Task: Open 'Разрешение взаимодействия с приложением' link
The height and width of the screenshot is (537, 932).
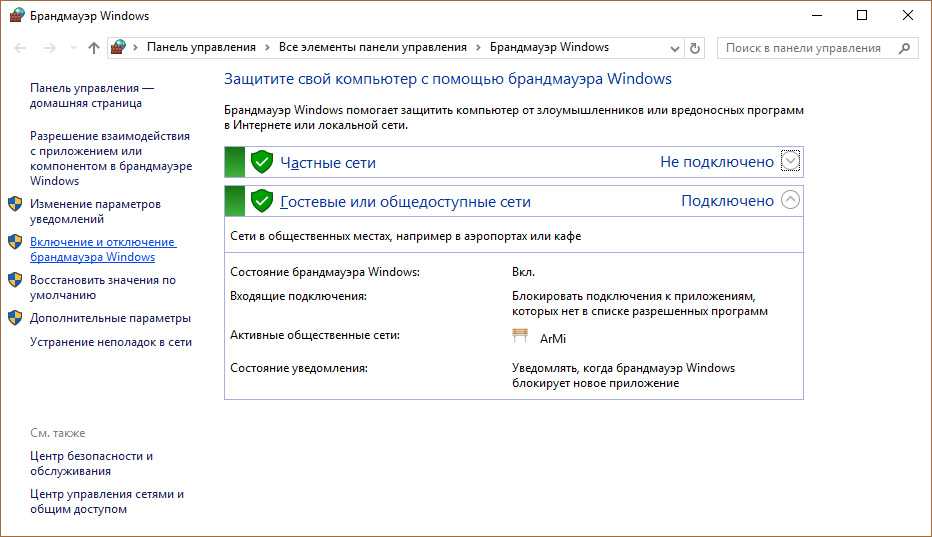Action: tap(111, 158)
